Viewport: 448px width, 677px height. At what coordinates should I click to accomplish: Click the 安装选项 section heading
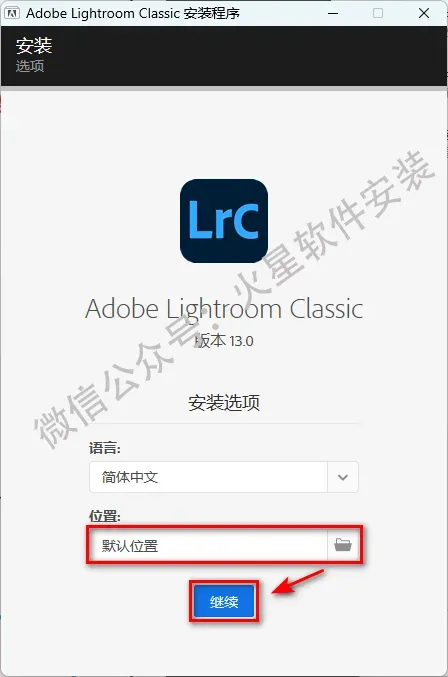224,402
